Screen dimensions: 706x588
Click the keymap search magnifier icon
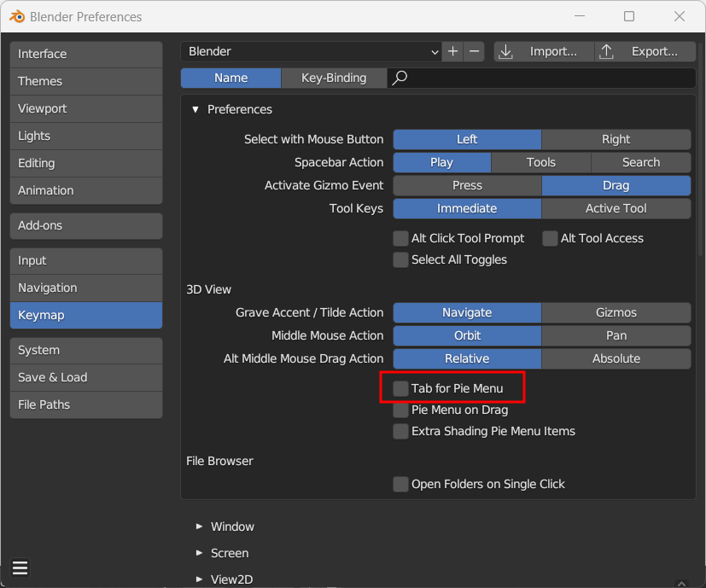tap(400, 78)
